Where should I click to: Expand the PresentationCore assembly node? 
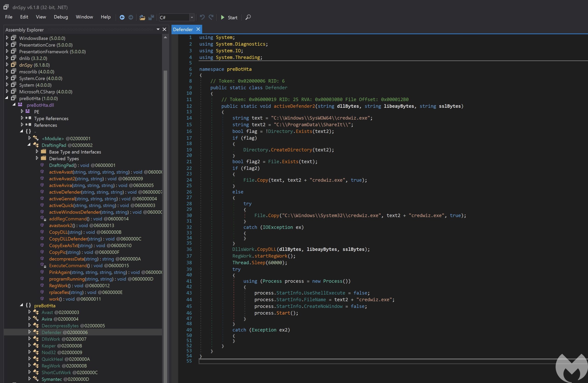pos(7,45)
